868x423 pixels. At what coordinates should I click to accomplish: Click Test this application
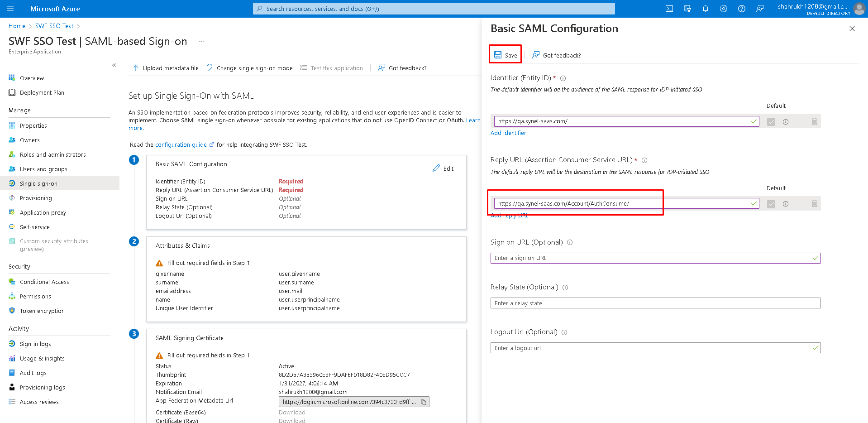(x=332, y=68)
